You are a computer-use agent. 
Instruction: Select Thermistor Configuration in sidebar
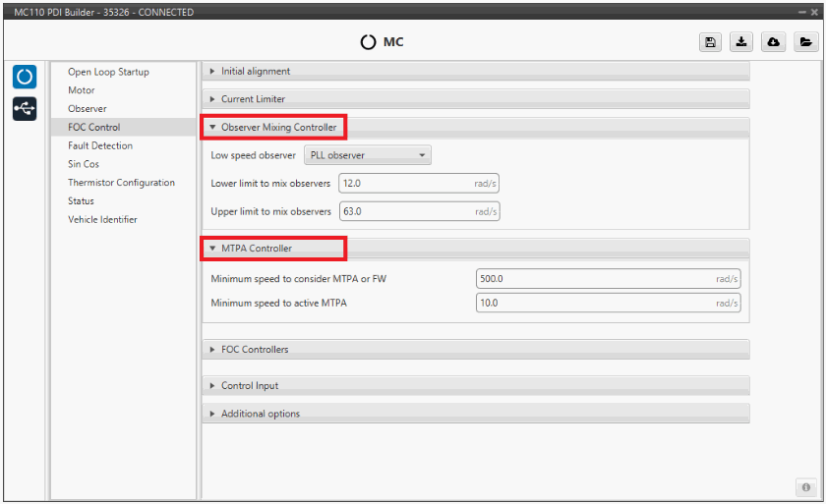pyautogui.click(x=121, y=183)
